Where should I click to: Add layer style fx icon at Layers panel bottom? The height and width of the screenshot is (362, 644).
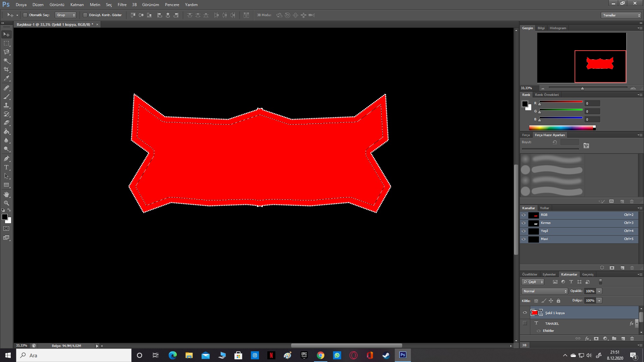(x=587, y=339)
